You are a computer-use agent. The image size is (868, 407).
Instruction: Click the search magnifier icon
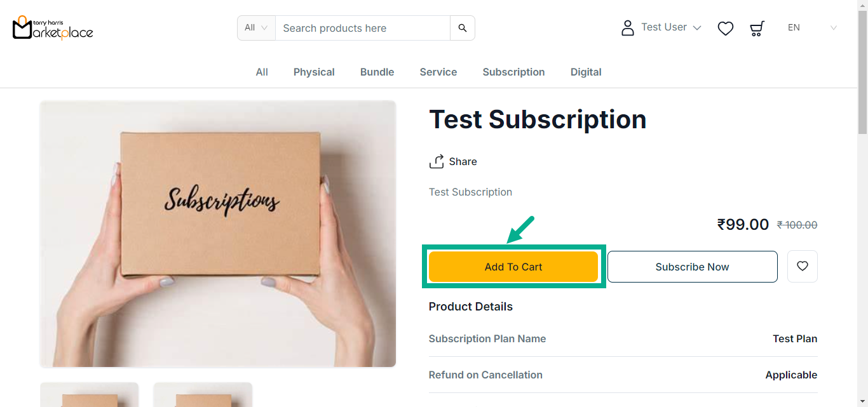[463, 28]
